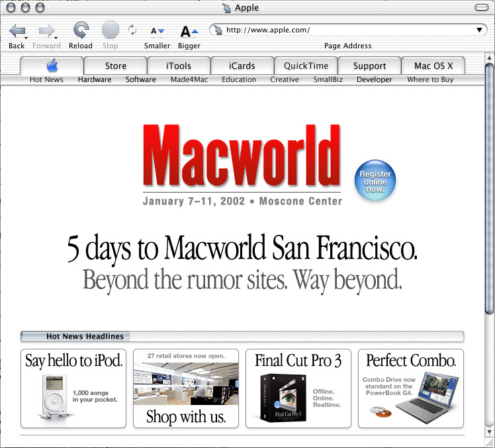Expand the Page Address dropdown arrow

[x=479, y=30]
